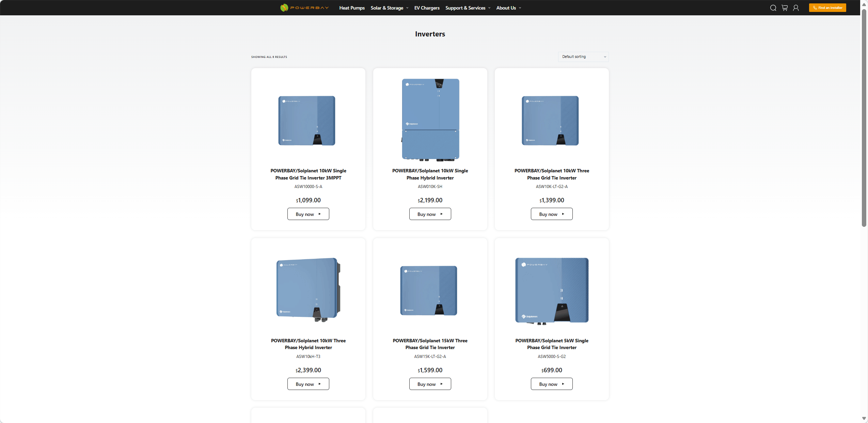Open the user account icon

[796, 8]
